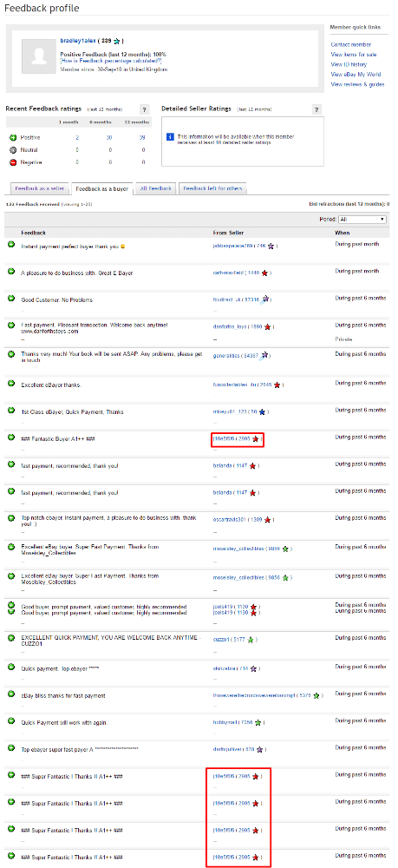The image size is (398, 868).
Task: Click View ID history link
Action: click(x=349, y=64)
